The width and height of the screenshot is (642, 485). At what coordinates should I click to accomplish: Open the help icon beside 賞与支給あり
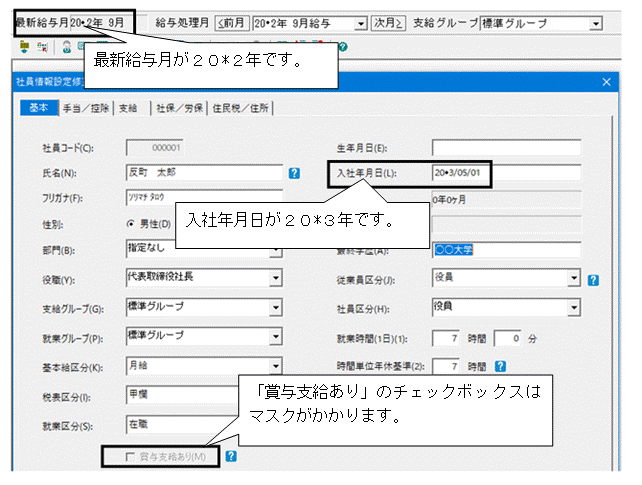coord(231,456)
